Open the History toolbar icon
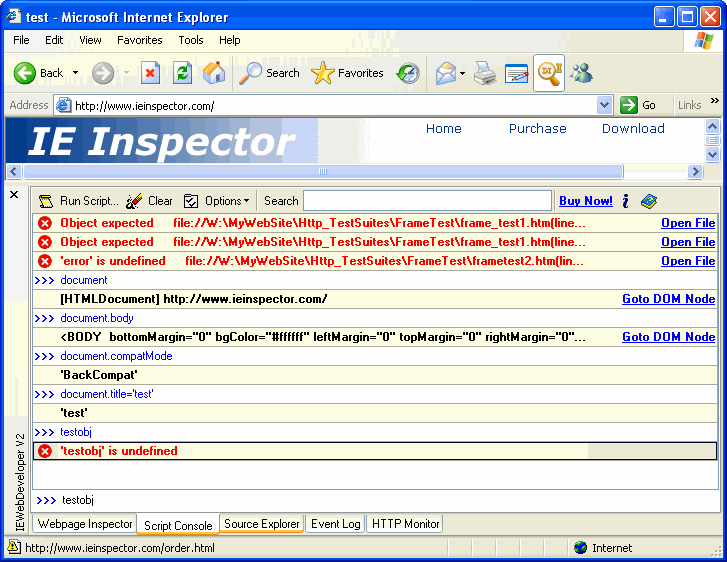Viewport: 727px width, 562px height. click(408, 73)
